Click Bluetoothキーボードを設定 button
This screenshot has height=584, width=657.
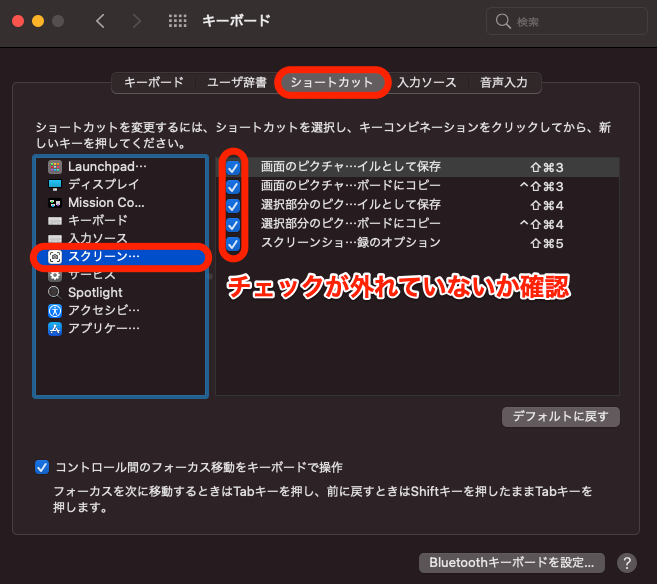pyautogui.click(x=512, y=562)
